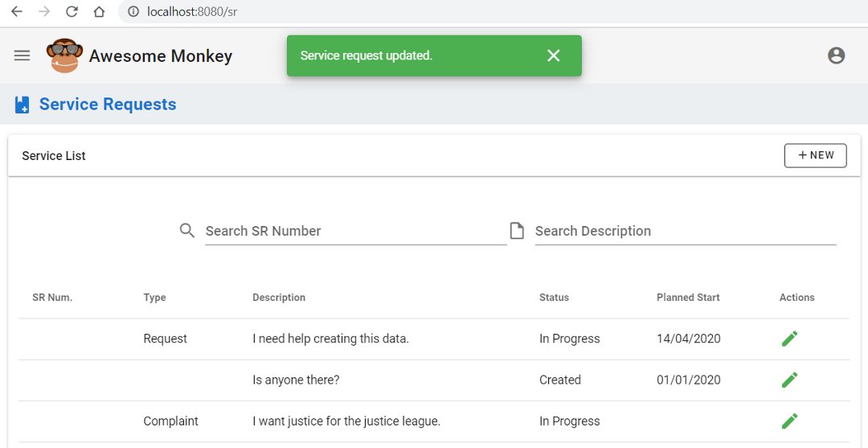The image size is (868, 448).
Task: Open the user account icon
Action: [x=836, y=55]
